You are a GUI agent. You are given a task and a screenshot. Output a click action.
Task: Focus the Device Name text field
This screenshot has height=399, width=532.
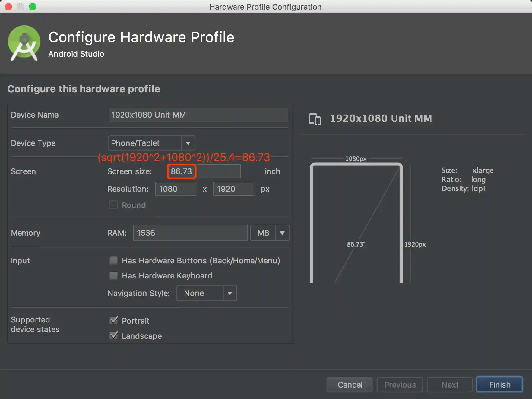[x=198, y=115]
